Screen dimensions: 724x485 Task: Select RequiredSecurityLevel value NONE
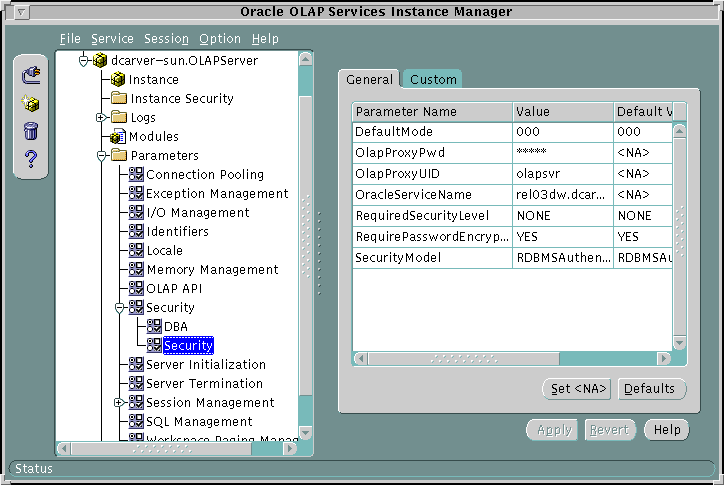pyautogui.click(x=563, y=216)
